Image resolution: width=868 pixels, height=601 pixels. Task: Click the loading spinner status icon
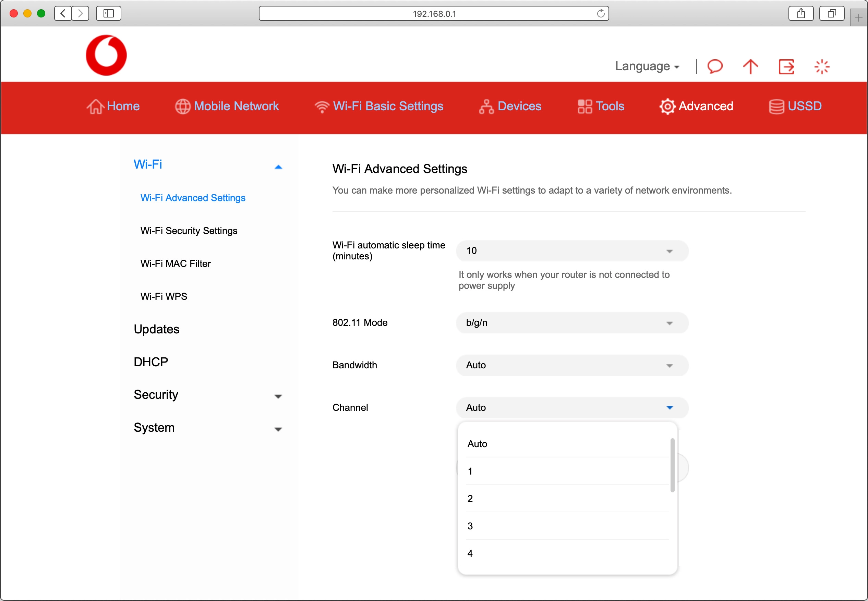click(822, 67)
